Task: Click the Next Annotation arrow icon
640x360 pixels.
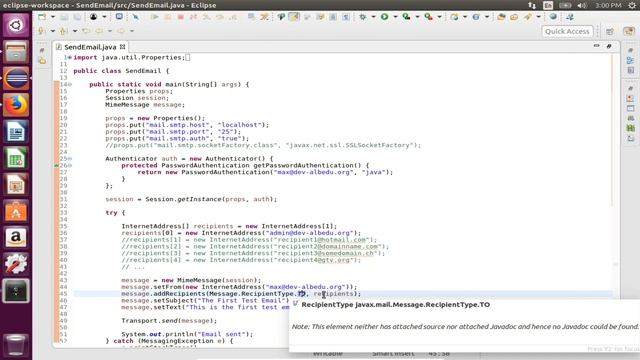Action: point(41,31)
